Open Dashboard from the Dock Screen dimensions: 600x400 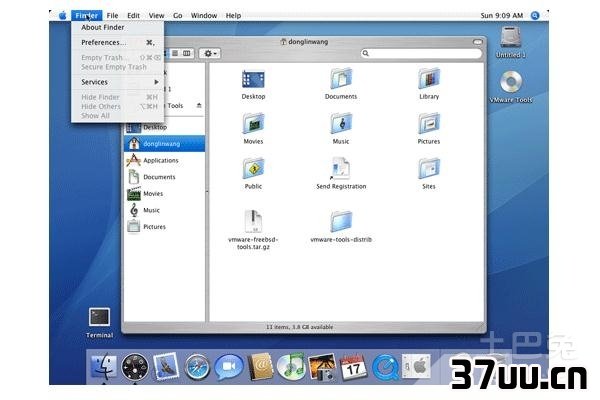point(135,367)
